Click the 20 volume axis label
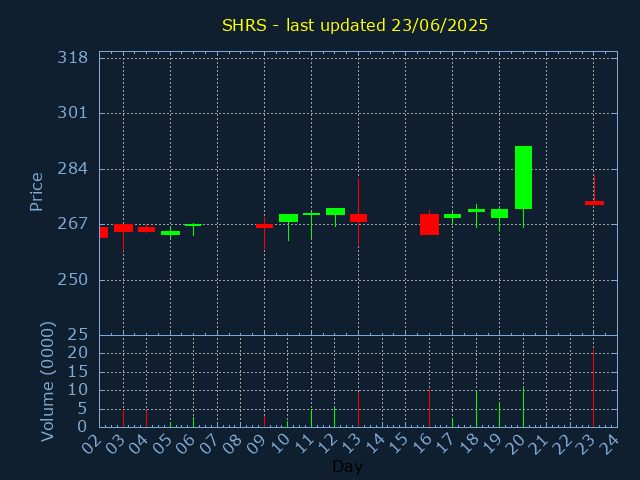The height and width of the screenshot is (480, 640). (78, 353)
